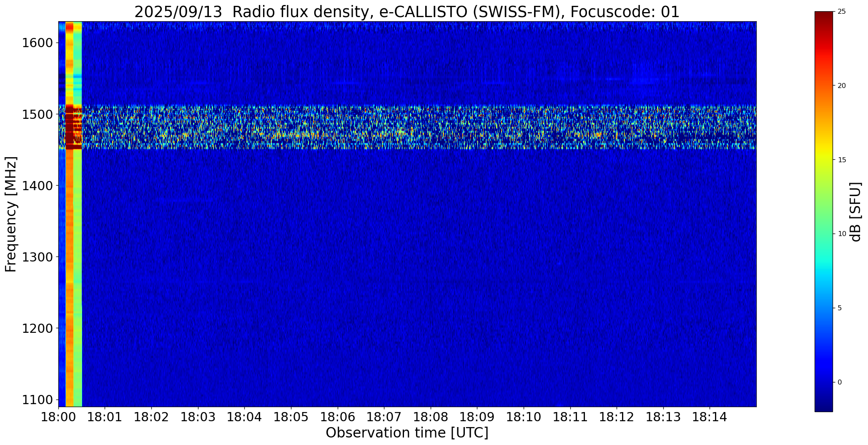Click the 'Frequency [MHz]' y-axis label
The image size is (868, 445).
(x=11, y=214)
